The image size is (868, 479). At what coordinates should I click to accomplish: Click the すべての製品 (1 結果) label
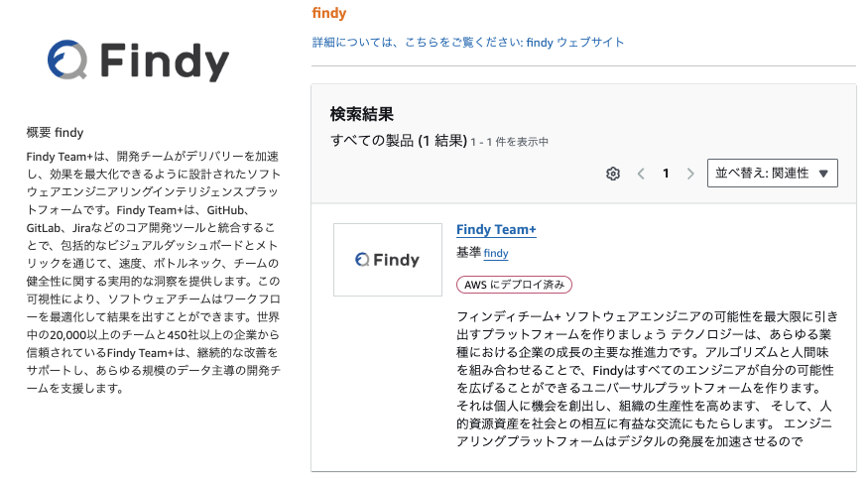pos(399,141)
